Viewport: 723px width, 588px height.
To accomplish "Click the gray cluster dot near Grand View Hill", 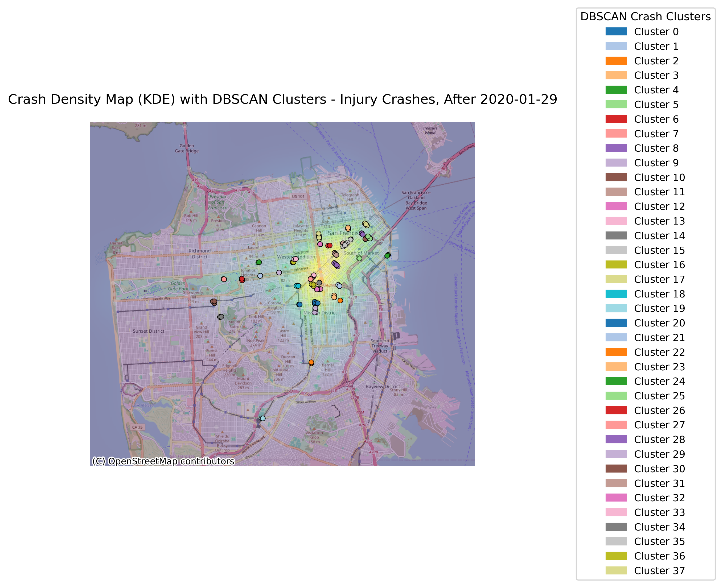I will pos(221,317).
